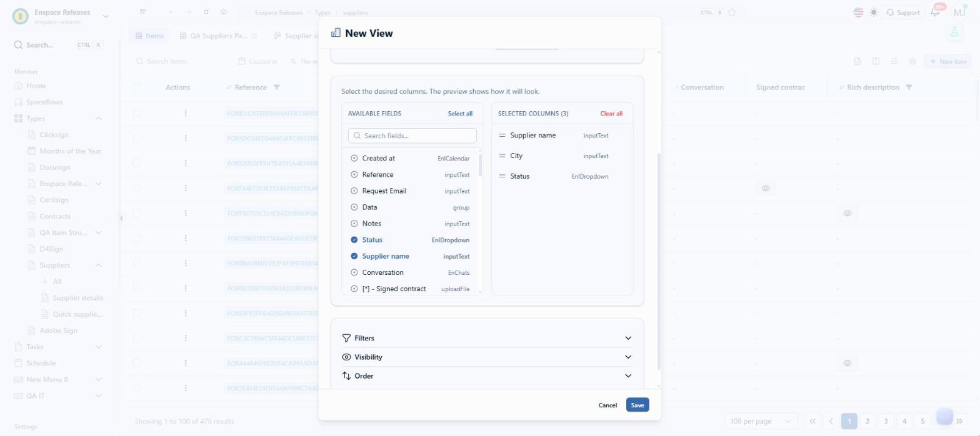The height and width of the screenshot is (436, 980).
Task: Change language via the US flag icon
Action: pyautogui.click(x=858, y=12)
